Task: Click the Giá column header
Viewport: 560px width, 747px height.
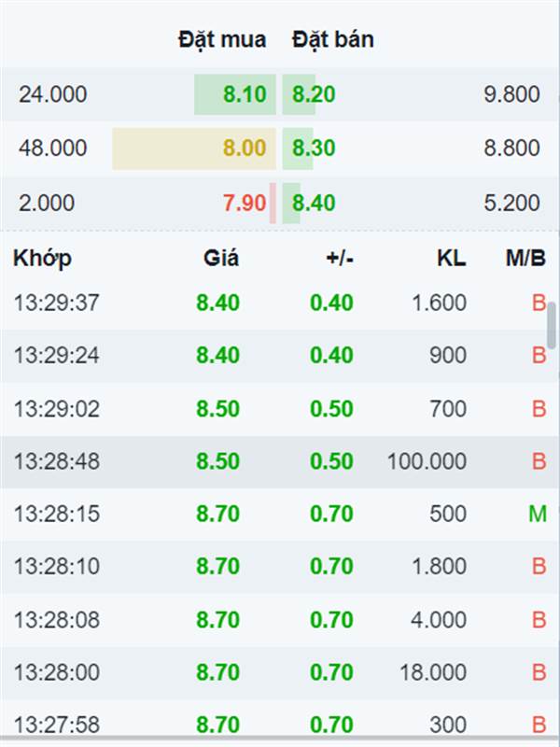Action: pyautogui.click(x=221, y=259)
